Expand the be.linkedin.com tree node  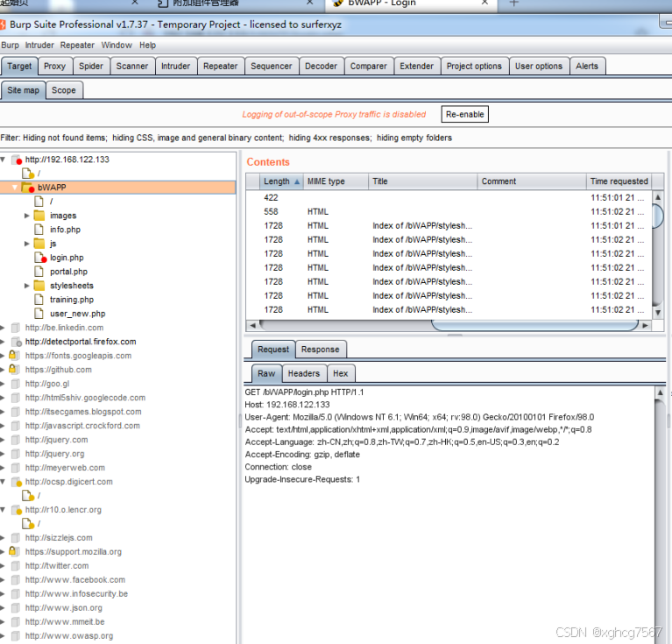click(3, 328)
